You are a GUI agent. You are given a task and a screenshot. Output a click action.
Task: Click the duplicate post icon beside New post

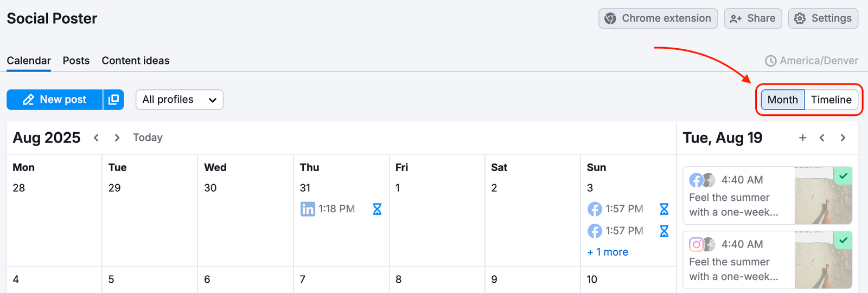(x=113, y=100)
